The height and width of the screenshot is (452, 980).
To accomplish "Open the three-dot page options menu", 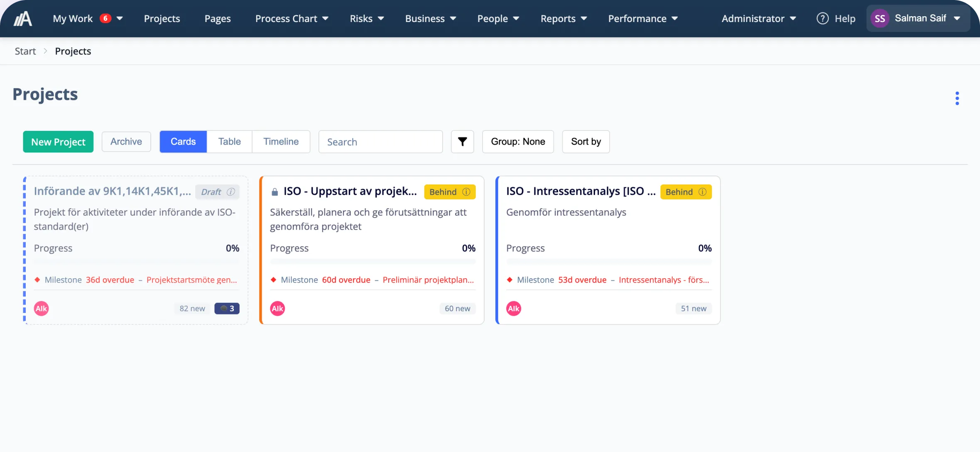I will click(x=957, y=98).
